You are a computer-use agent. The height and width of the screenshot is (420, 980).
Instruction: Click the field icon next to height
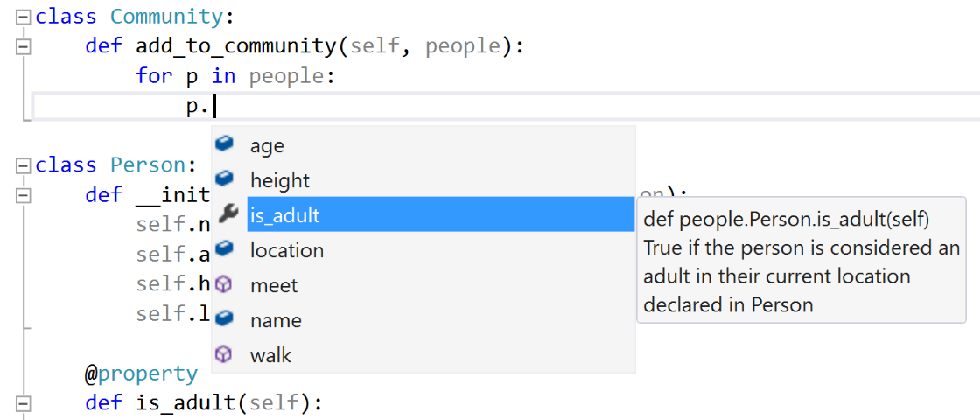(225, 179)
